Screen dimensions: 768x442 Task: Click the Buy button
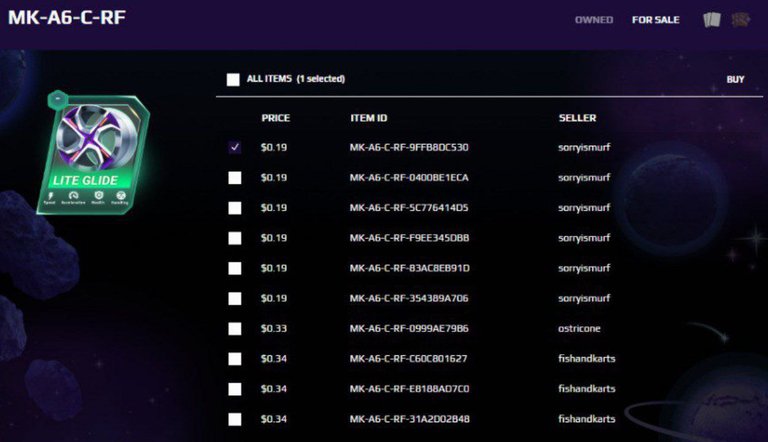pyautogui.click(x=735, y=79)
